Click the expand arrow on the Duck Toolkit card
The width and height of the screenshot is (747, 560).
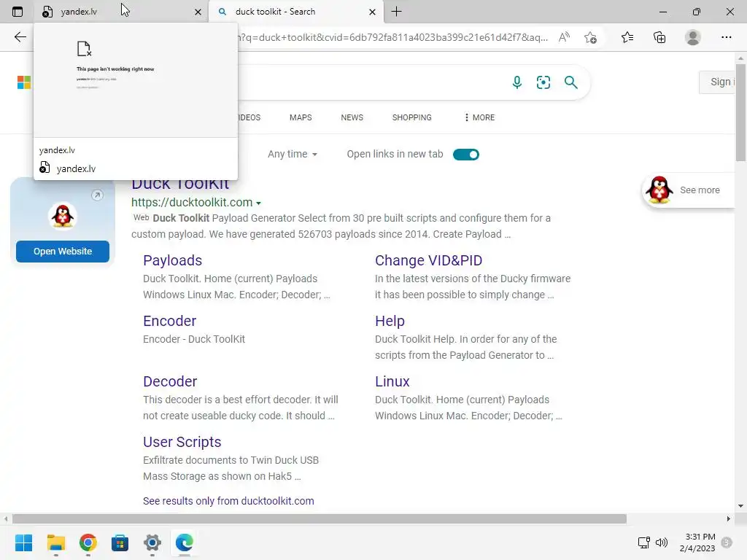(97, 195)
